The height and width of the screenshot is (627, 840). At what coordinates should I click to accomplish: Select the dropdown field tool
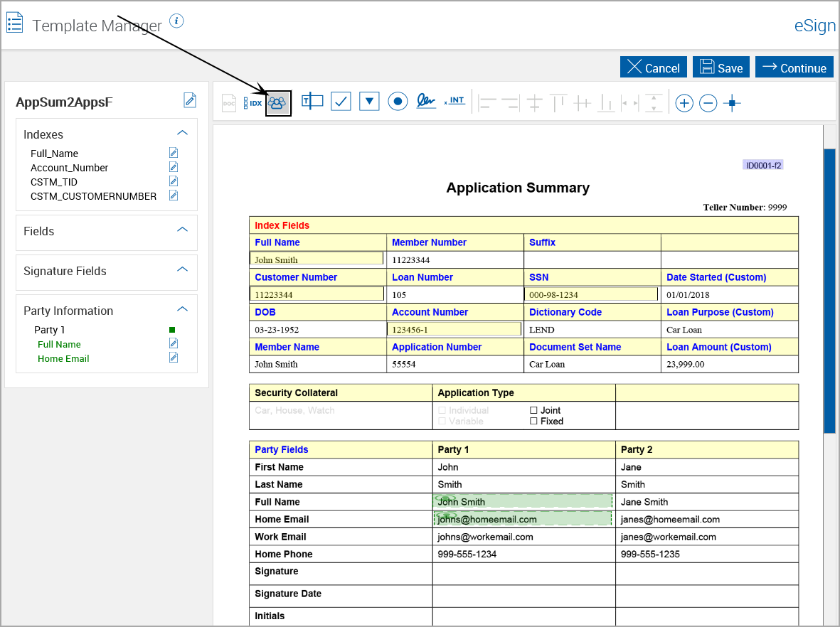click(369, 101)
